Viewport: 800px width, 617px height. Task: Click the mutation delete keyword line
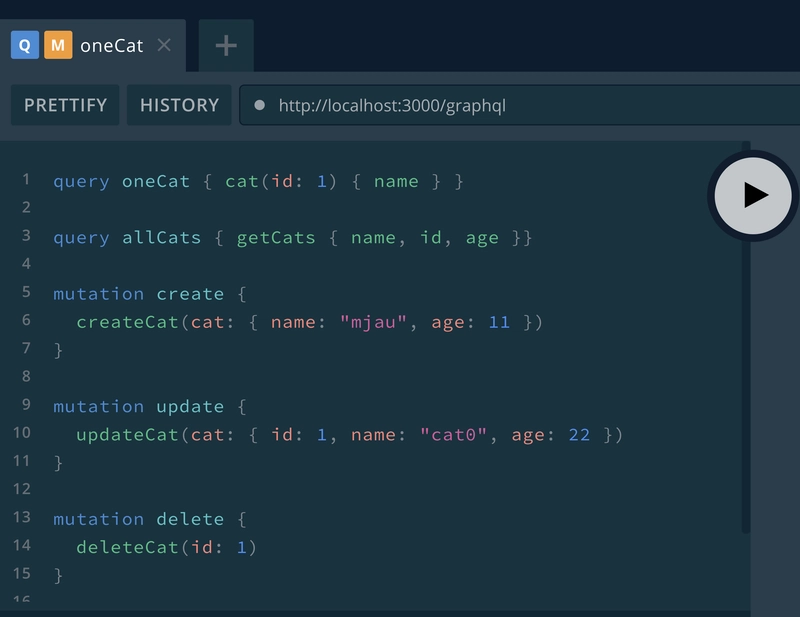tap(150, 519)
